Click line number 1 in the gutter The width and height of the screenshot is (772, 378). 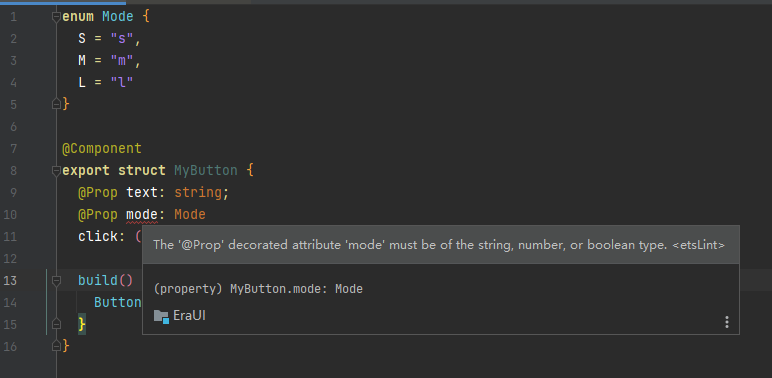[13, 17]
